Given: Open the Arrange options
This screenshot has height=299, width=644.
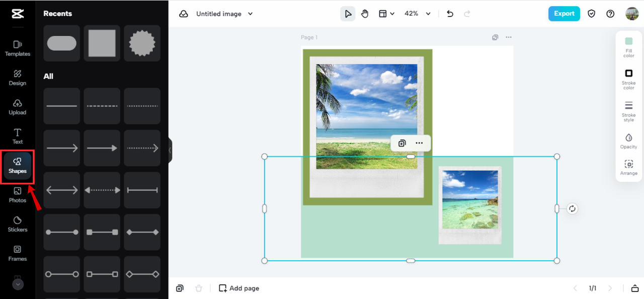Looking at the screenshot, I should [x=628, y=167].
